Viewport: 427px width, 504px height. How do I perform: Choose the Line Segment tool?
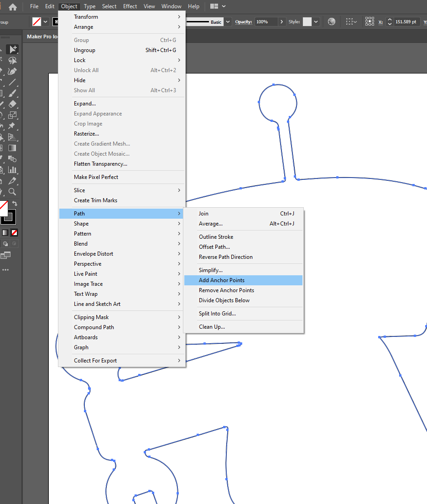[x=12, y=82]
